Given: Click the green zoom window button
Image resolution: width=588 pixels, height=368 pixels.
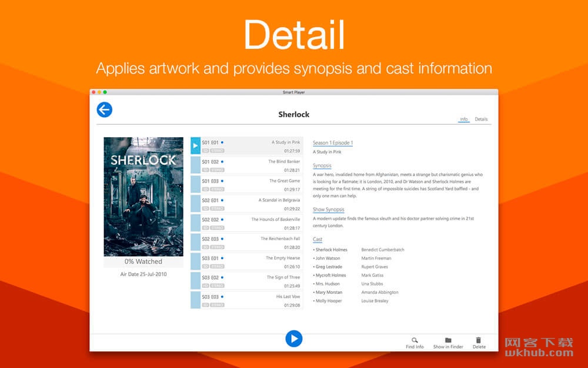Looking at the screenshot, I should 105,92.
